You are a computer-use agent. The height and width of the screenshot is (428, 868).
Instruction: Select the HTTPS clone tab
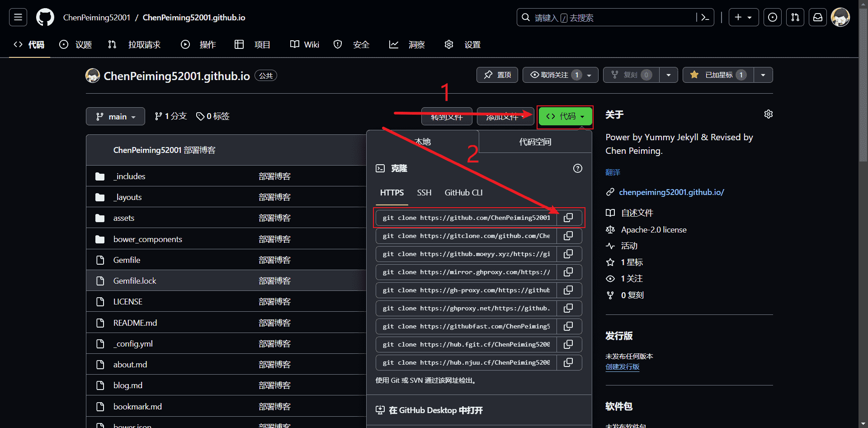392,193
